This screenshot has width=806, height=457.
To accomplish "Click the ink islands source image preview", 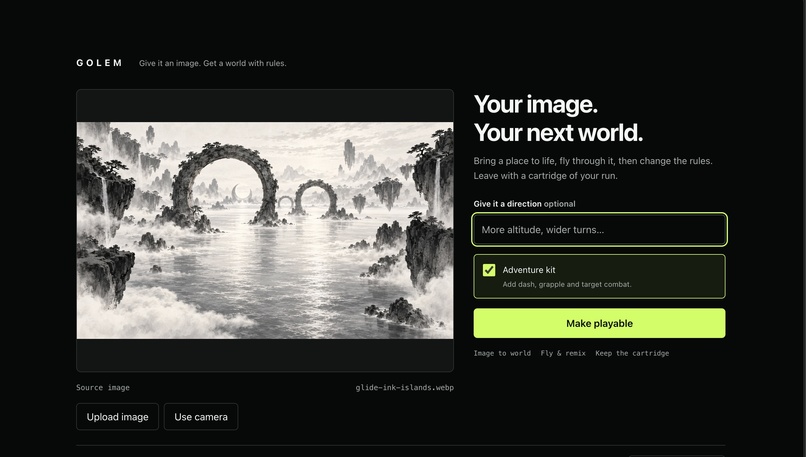I will [265, 230].
